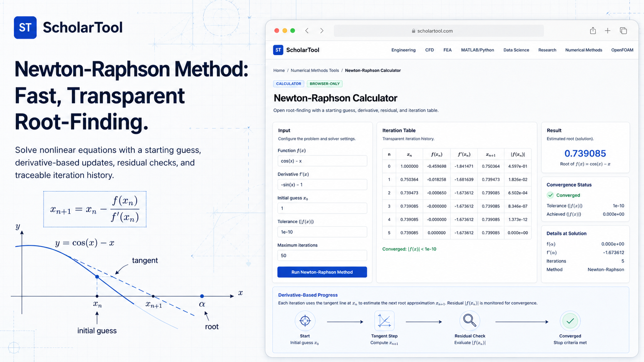Viewport: 644px width, 362px height.
Task: Click the large ST logo badge beside the ScholarTool wordmark
Action: (25, 27)
